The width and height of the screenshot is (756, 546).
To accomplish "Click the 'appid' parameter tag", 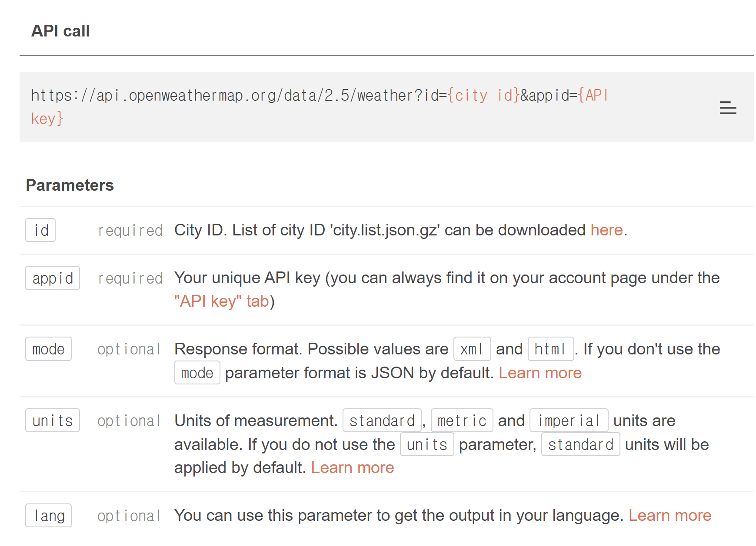I will click(x=53, y=278).
